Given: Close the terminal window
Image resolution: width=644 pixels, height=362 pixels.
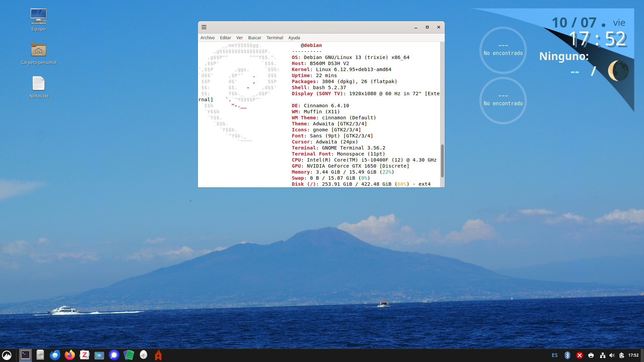Looking at the screenshot, I should coord(439,27).
